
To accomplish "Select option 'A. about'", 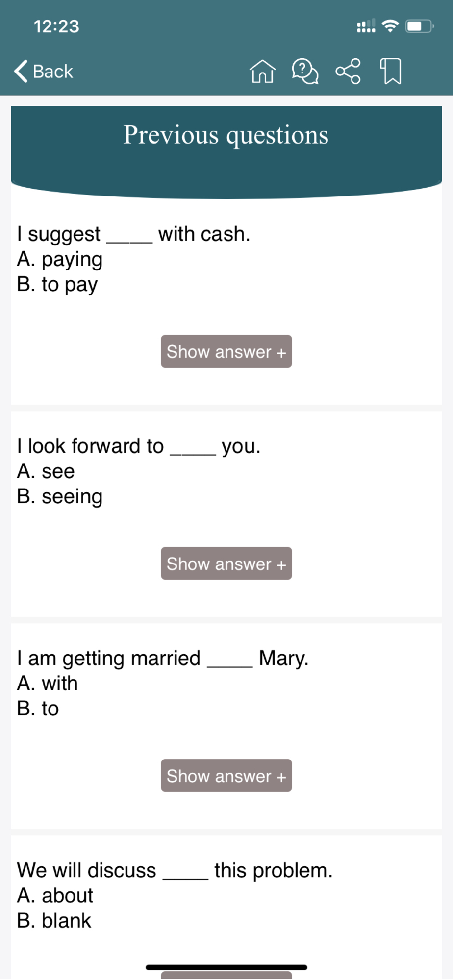I will click(55, 895).
